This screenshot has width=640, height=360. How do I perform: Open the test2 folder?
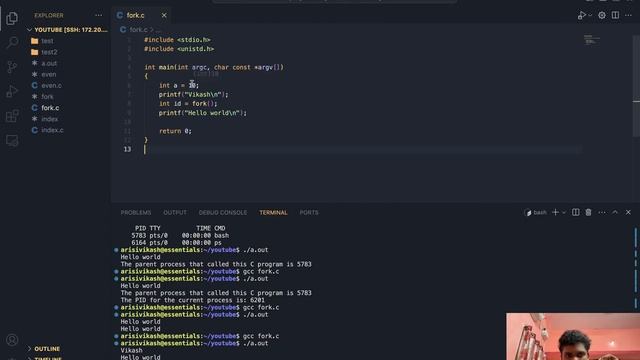[x=49, y=52]
